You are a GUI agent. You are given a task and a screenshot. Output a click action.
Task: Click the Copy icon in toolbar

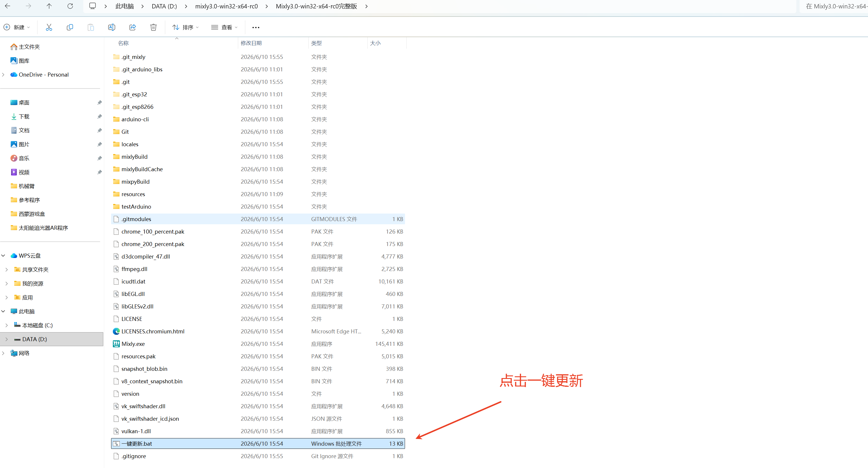coord(70,27)
